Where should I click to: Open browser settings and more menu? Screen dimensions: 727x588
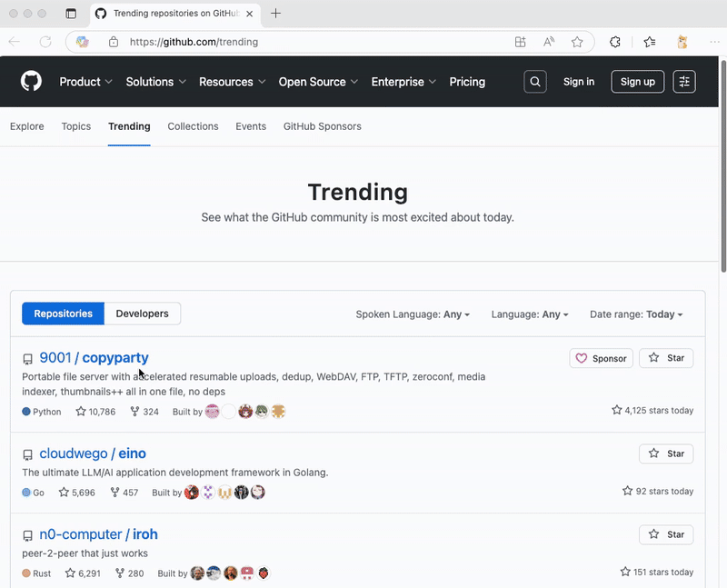coord(714,42)
